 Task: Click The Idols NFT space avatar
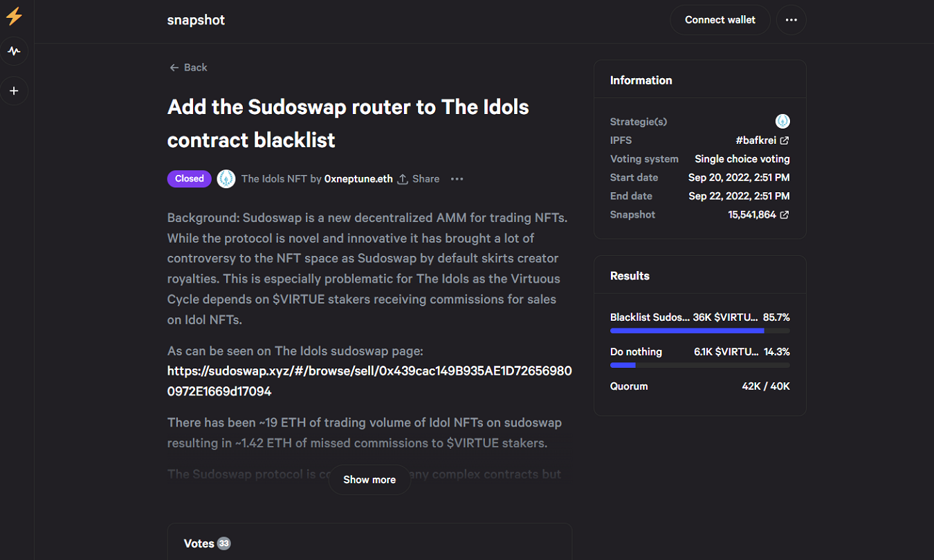pos(226,179)
